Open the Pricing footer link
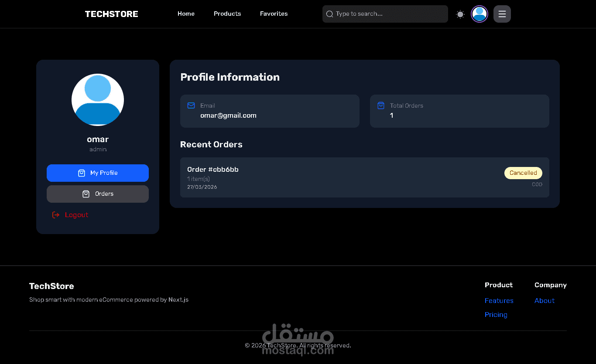This screenshot has height=364, width=596. coord(496,315)
